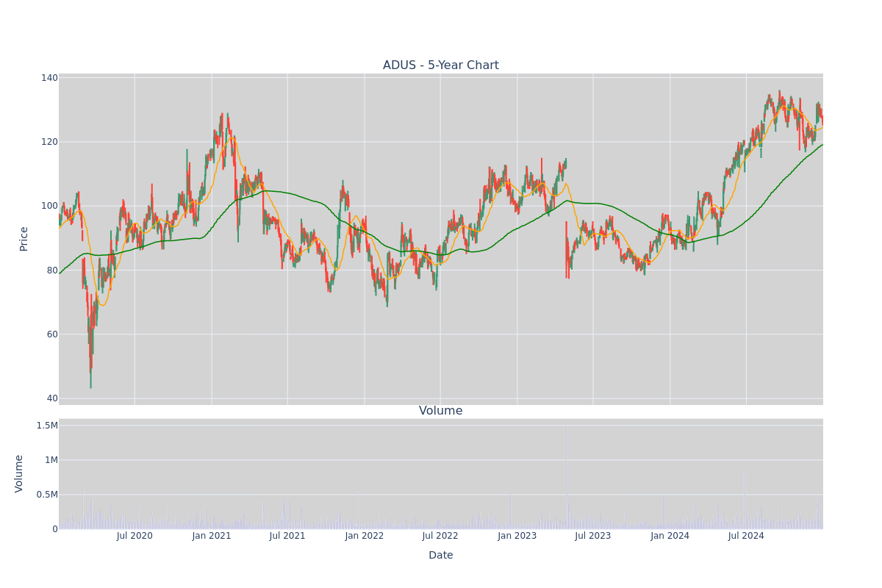Click the Jul 2023 date tick label
This screenshot has width=882, height=588.
(x=593, y=536)
